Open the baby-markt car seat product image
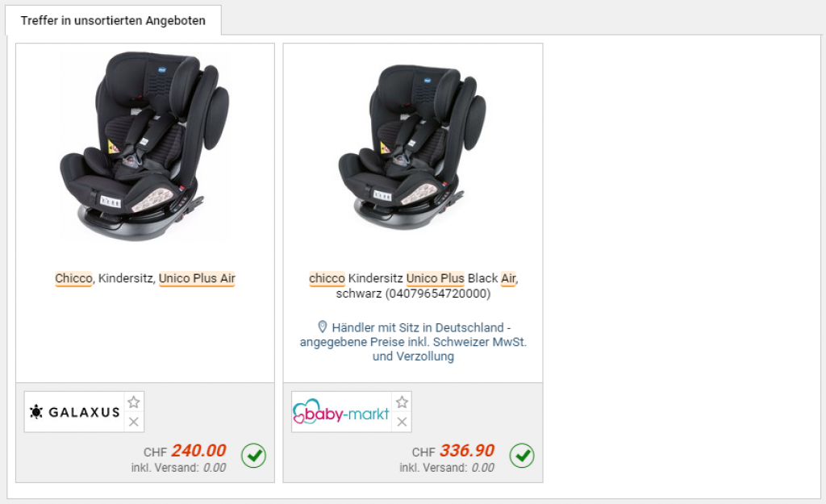Image resolution: width=826 pixels, height=504 pixels. point(413,147)
